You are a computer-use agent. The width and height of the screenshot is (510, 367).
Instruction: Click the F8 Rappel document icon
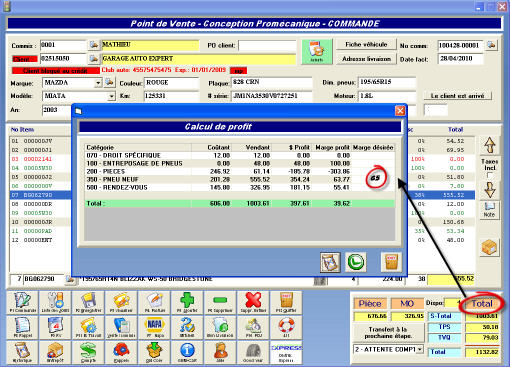pos(22,327)
